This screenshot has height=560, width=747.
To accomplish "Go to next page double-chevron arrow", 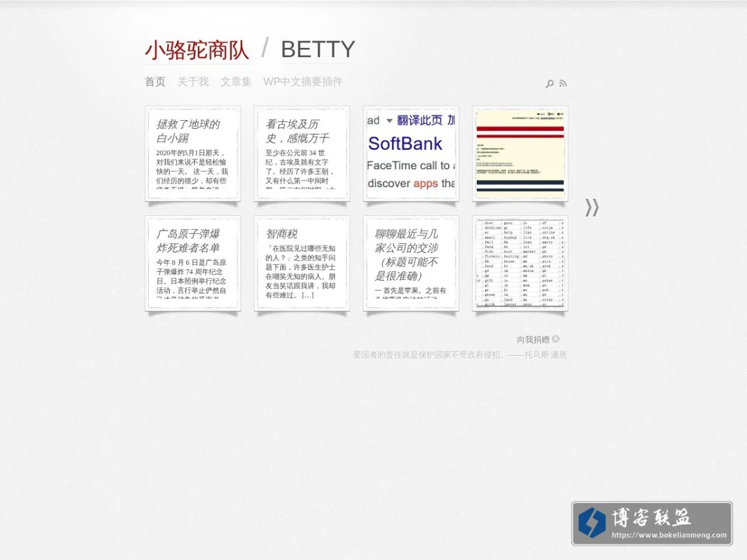I will click(592, 207).
